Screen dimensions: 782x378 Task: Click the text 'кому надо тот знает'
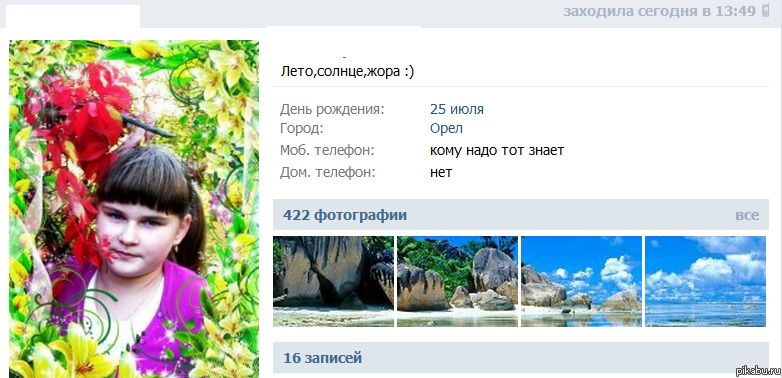[x=497, y=150]
